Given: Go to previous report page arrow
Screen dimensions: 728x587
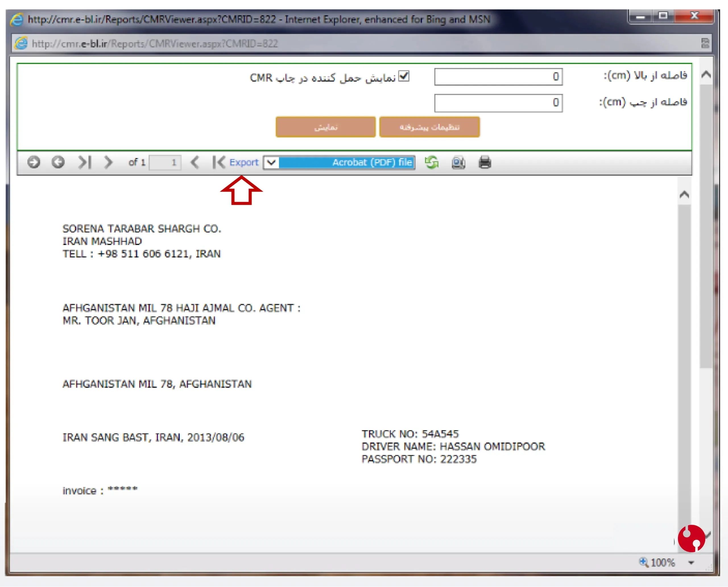Looking at the screenshot, I should click(195, 162).
